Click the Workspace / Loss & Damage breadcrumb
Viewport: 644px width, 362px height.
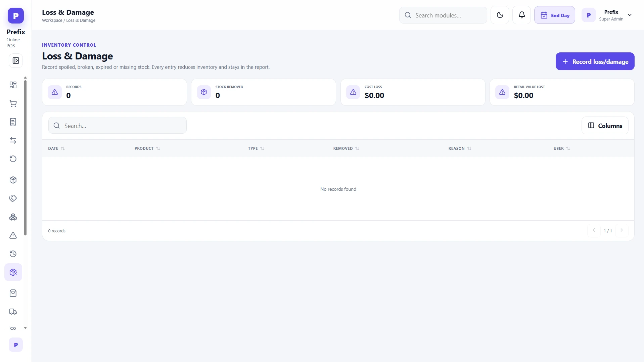[x=68, y=20]
